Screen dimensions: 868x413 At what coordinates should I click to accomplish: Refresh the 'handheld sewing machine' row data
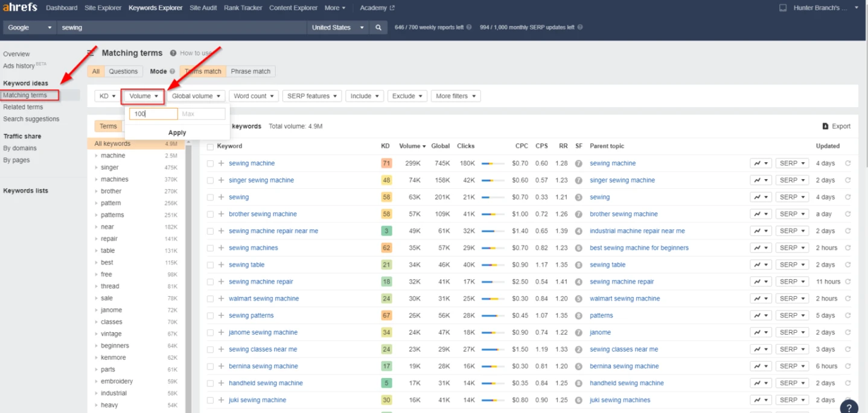pyautogui.click(x=847, y=383)
